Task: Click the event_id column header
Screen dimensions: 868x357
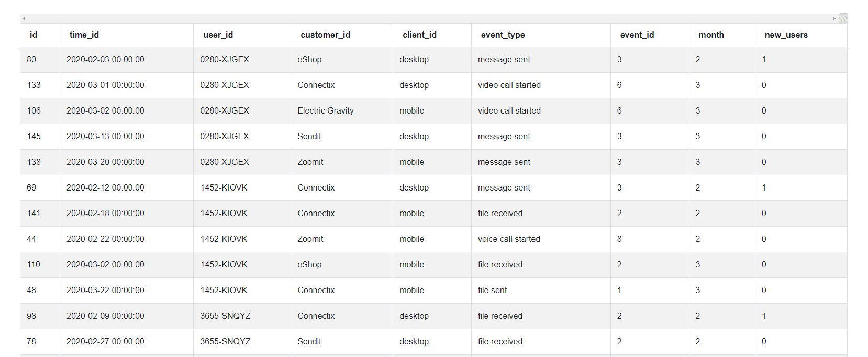Action: click(x=637, y=35)
